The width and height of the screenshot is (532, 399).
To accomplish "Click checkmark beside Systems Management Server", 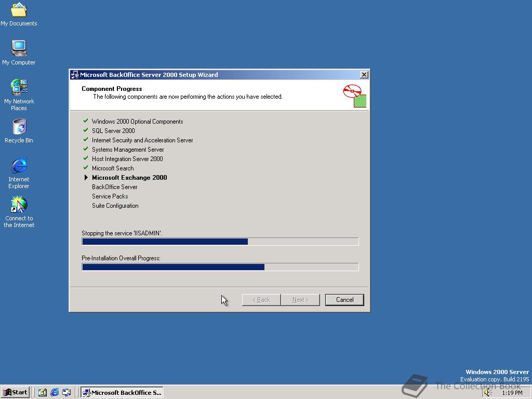I will click(86, 149).
